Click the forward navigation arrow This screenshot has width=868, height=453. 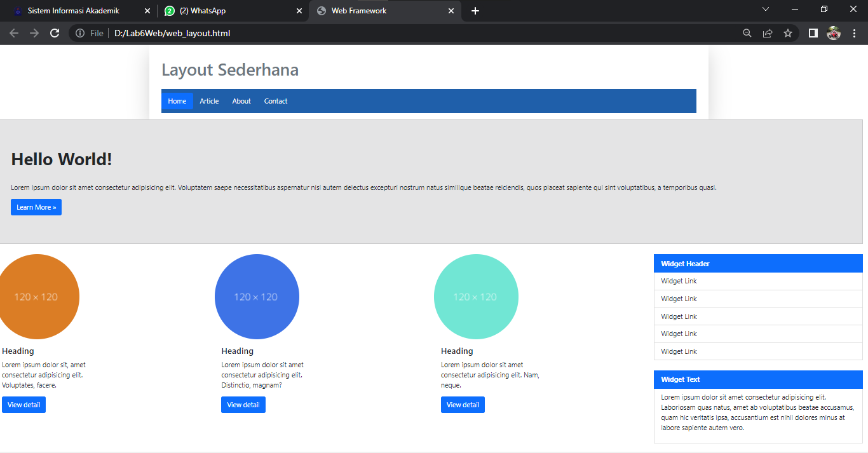click(x=34, y=33)
